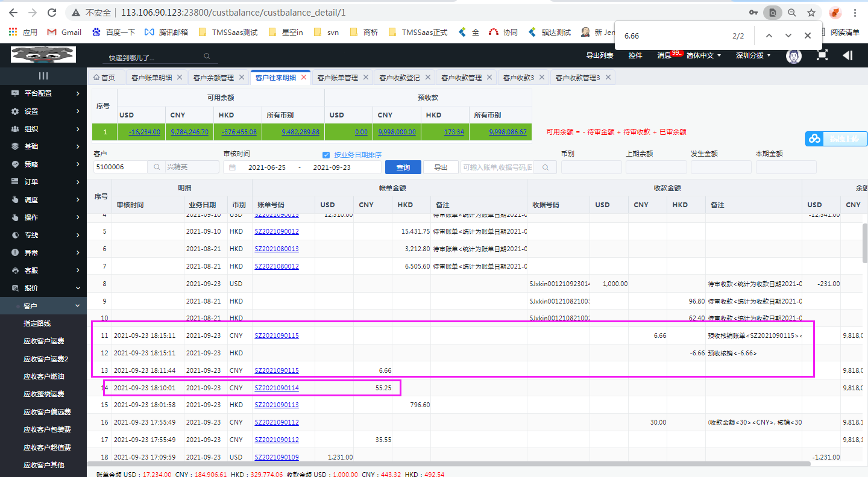Reload the page with browser refresh icon

[52, 12]
